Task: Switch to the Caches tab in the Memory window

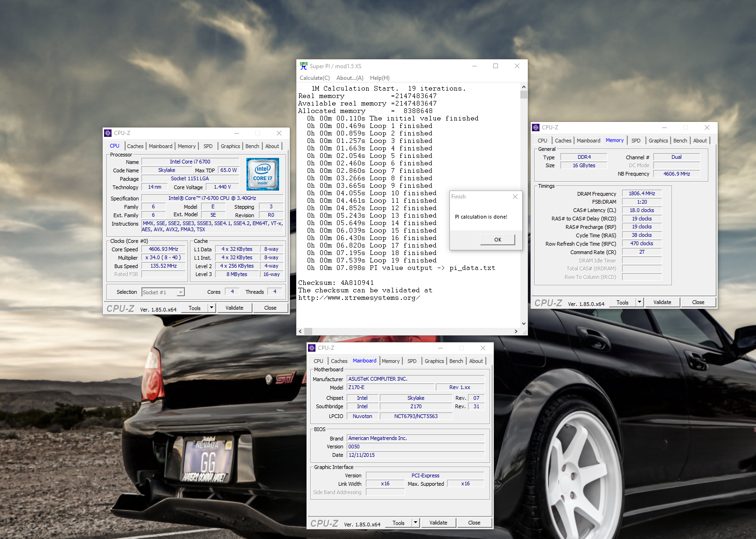Action: tap(563, 141)
